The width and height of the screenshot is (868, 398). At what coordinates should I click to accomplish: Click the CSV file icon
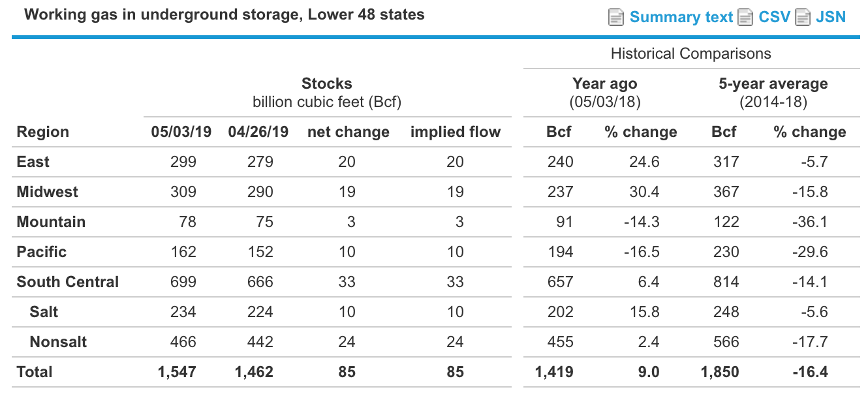pos(745,17)
